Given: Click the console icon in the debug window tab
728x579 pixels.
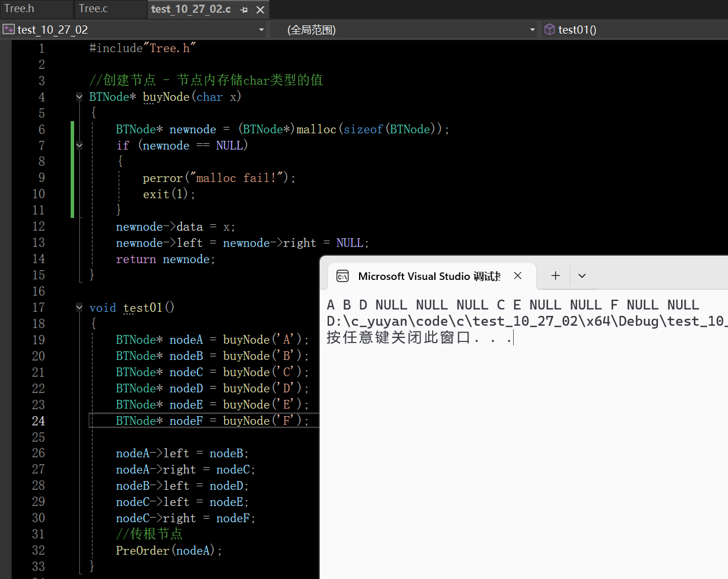Looking at the screenshot, I should point(343,276).
